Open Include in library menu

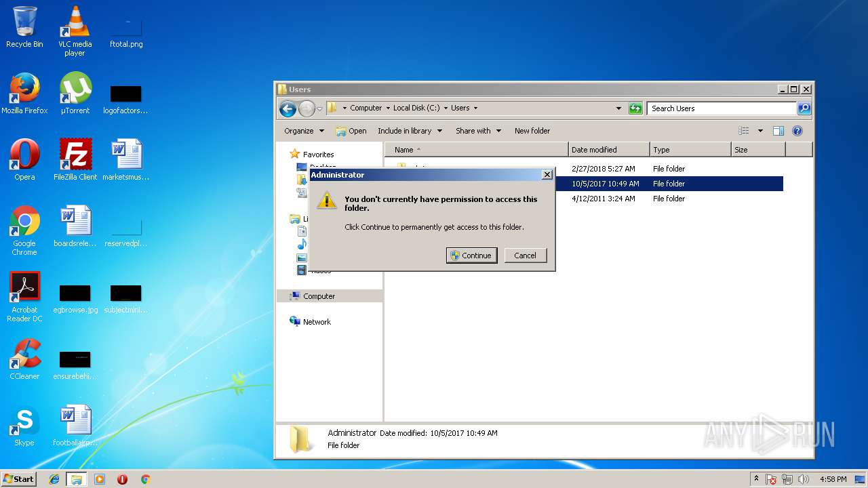tap(410, 131)
